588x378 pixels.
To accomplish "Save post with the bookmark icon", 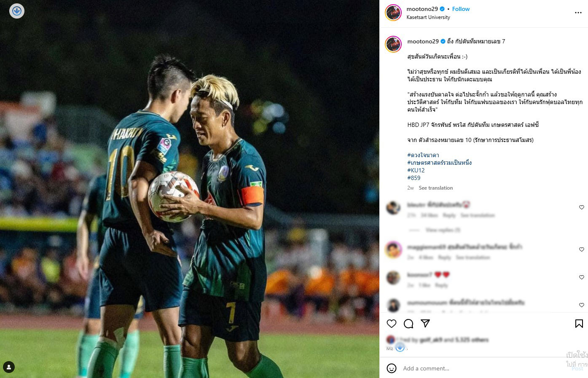I will pos(579,324).
